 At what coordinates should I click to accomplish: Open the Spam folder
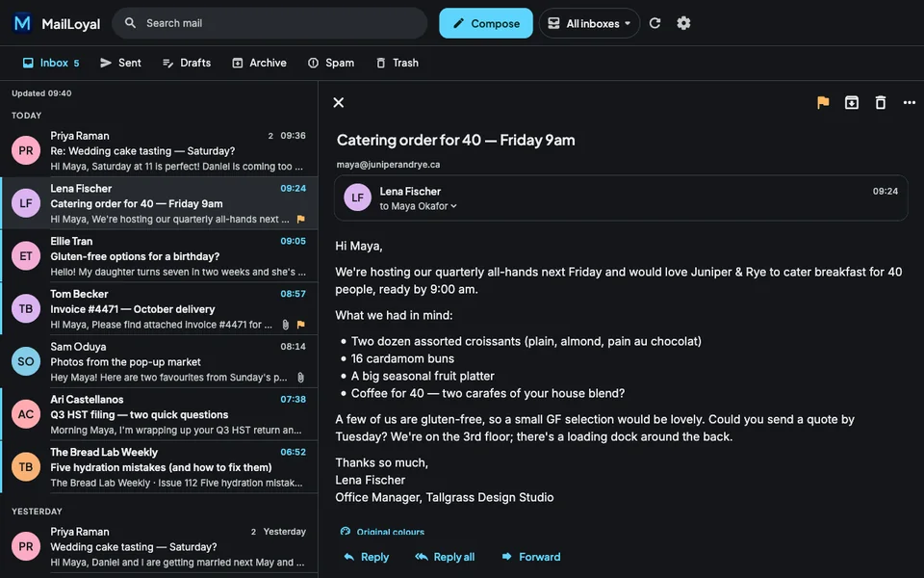coord(331,63)
